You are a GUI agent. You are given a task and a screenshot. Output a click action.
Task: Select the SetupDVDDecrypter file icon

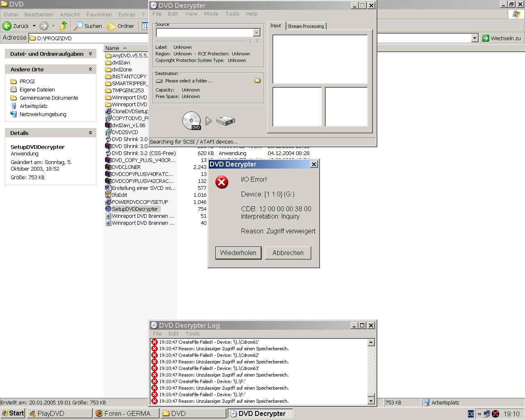click(108, 209)
